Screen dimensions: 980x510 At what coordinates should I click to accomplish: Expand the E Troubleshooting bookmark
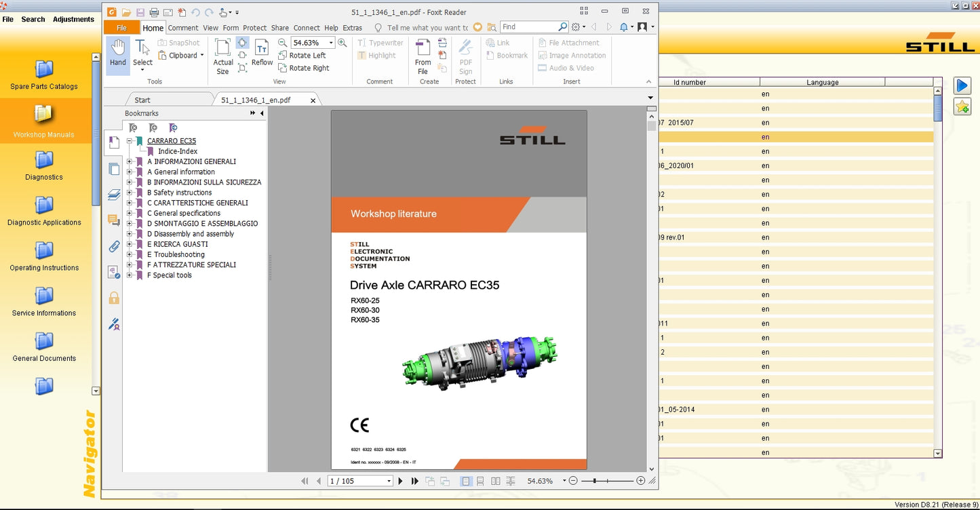(x=130, y=254)
